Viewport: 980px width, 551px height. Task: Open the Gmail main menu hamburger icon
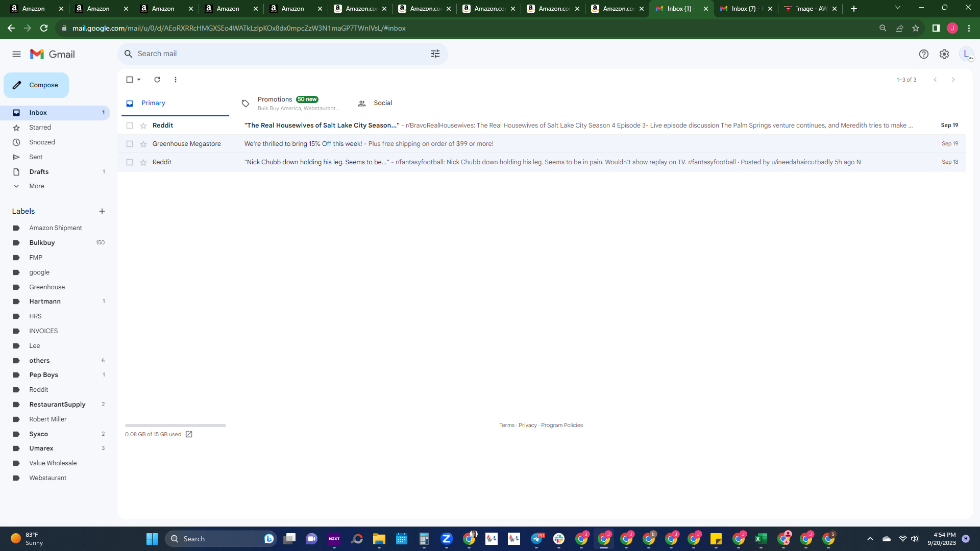pyautogui.click(x=16, y=54)
